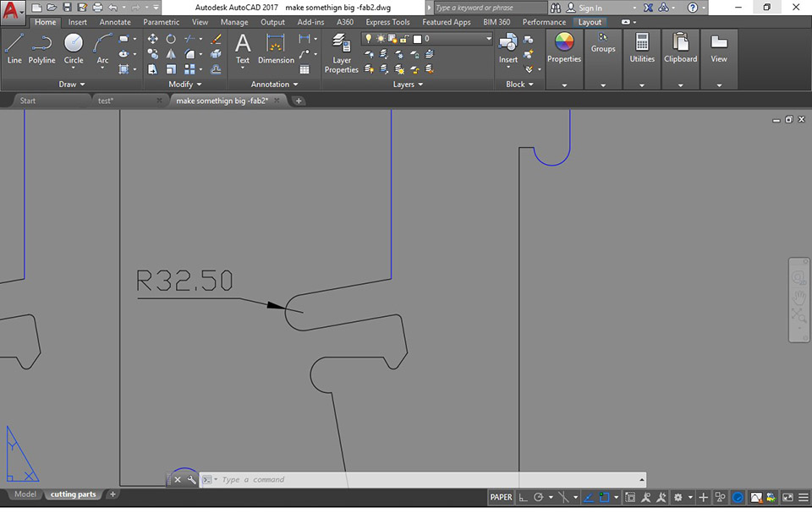Open the layer selection dropdown

tap(488, 38)
